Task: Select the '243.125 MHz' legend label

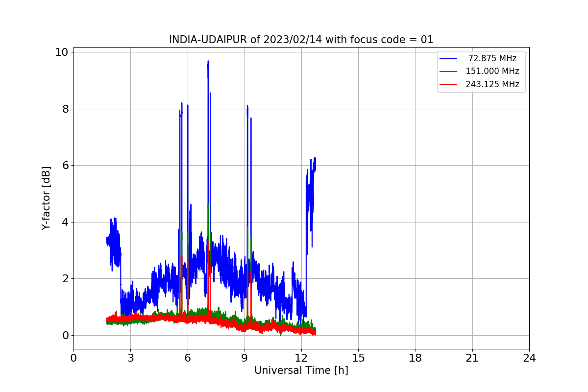Action: click(492, 84)
